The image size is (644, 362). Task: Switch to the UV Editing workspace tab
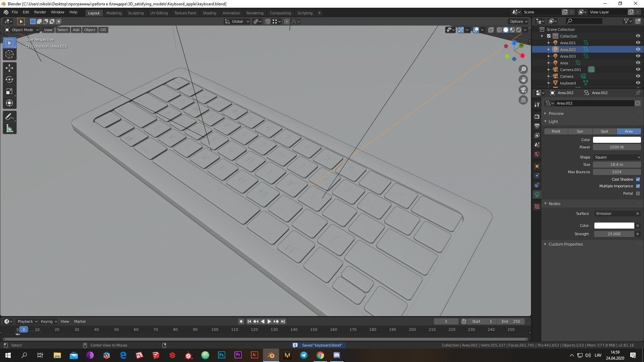tap(159, 13)
